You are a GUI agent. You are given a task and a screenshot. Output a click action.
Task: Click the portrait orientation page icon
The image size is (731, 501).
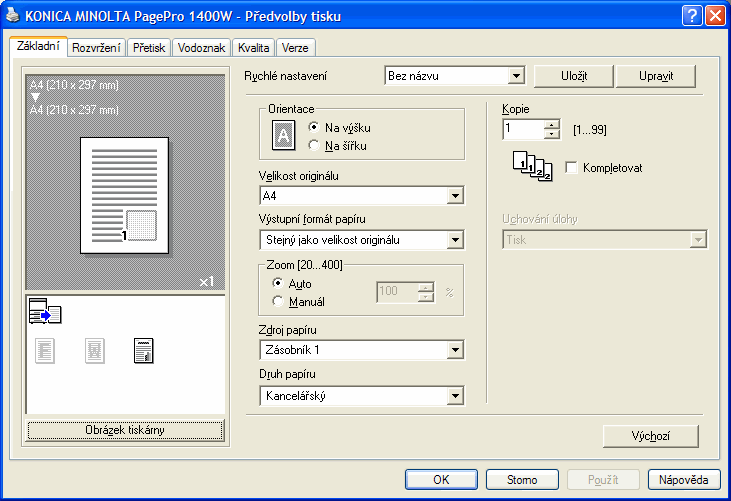pyautogui.click(x=285, y=136)
